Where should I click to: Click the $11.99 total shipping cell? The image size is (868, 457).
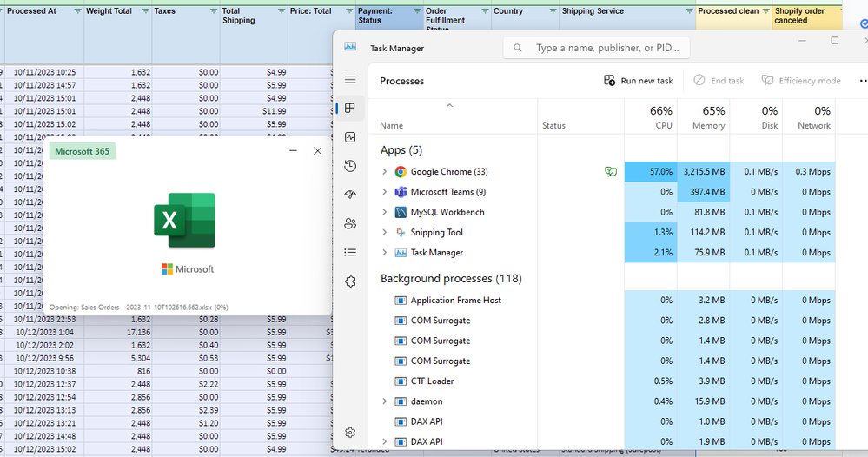(x=254, y=111)
